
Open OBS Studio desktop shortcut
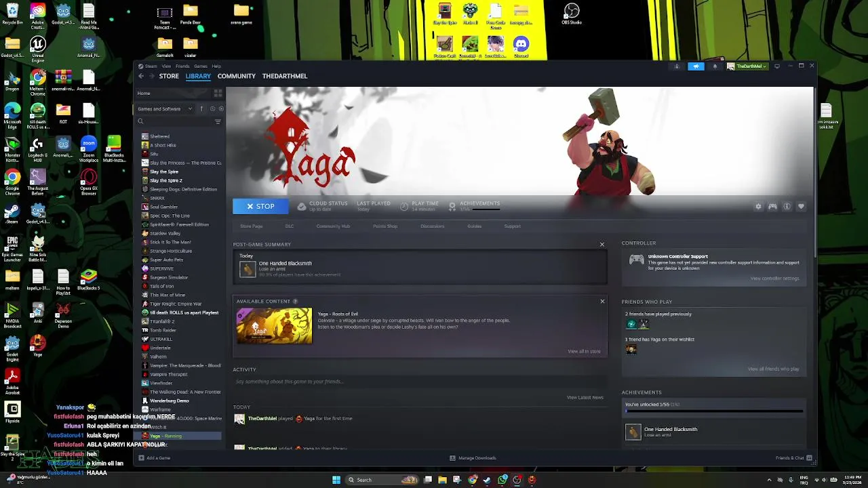pos(572,14)
